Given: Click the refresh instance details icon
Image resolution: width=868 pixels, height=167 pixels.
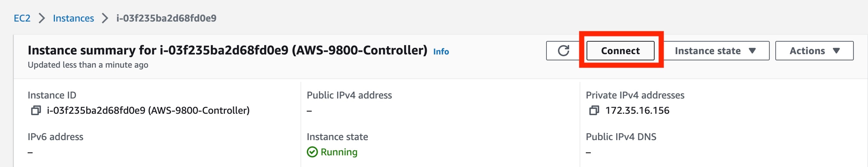Looking at the screenshot, I should click(563, 51).
